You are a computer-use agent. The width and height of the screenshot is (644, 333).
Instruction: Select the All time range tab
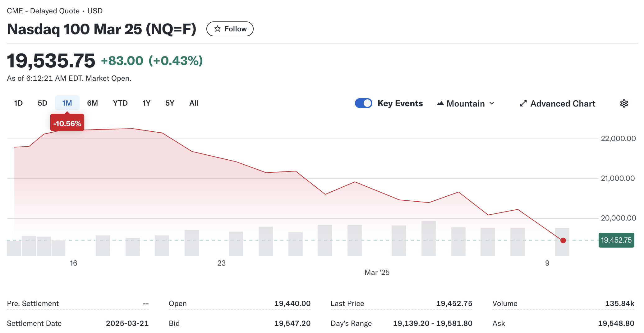(194, 103)
